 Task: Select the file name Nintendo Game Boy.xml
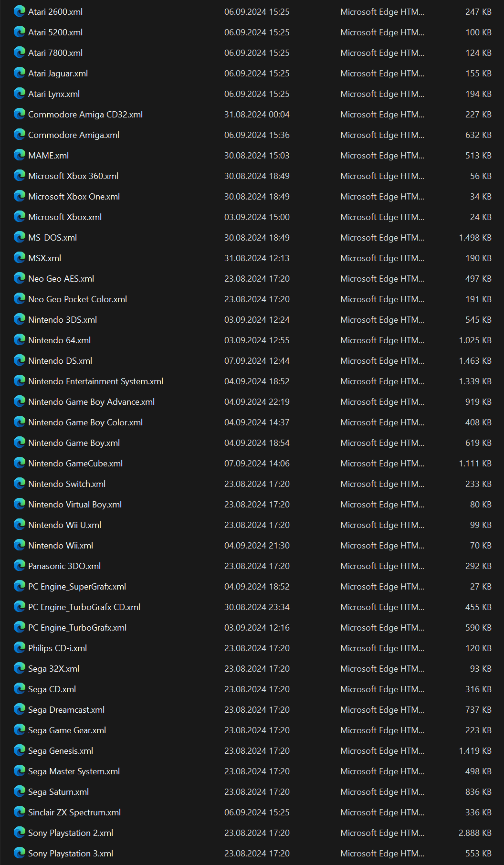pos(74,443)
